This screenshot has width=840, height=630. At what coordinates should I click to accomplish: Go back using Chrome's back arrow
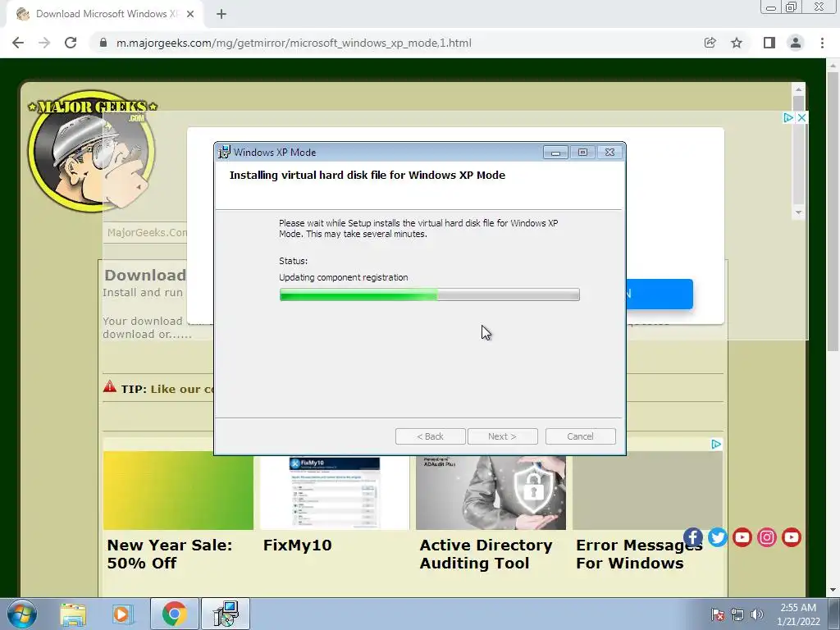pyautogui.click(x=18, y=43)
